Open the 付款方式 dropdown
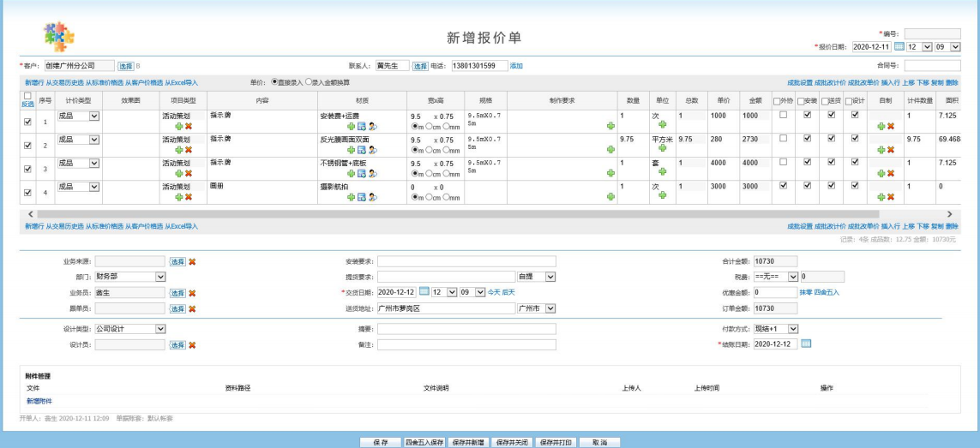980x448 pixels. click(792, 329)
